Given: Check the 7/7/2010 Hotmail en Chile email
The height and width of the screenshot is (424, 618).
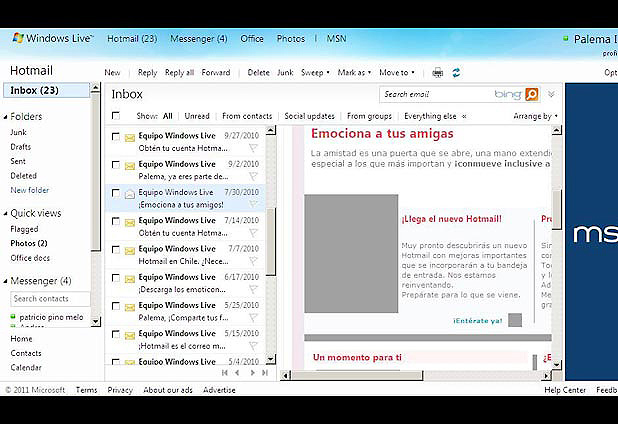Looking at the screenshot, I should pos(115,249).
